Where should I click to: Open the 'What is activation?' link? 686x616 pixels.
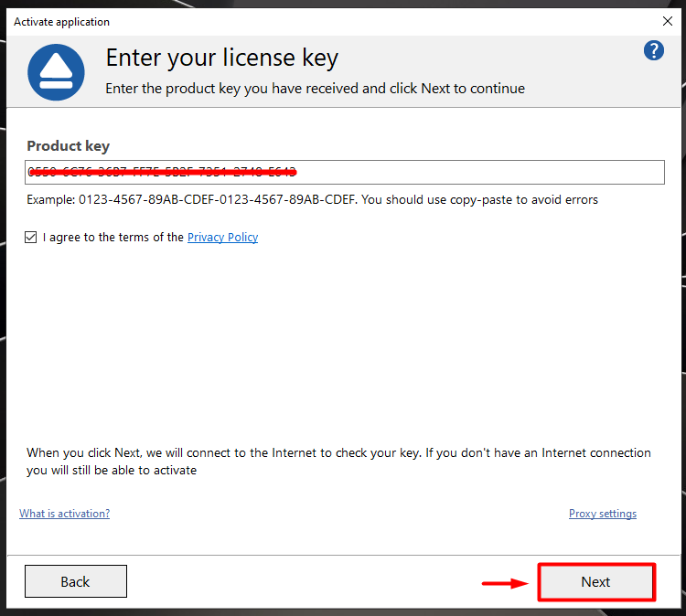64,514
